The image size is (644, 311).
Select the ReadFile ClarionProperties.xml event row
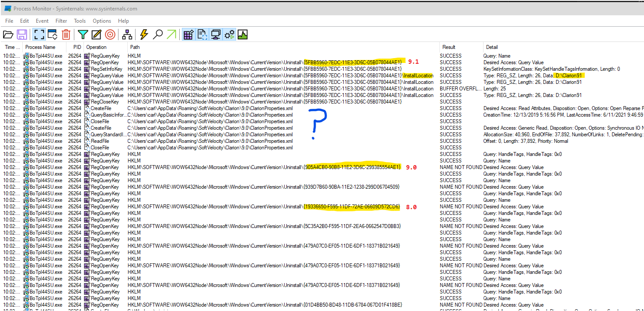click(x=210, y=141)
